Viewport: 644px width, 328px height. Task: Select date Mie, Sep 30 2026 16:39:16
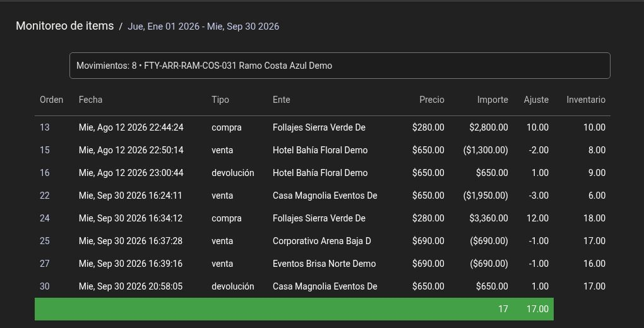point(131,264)
